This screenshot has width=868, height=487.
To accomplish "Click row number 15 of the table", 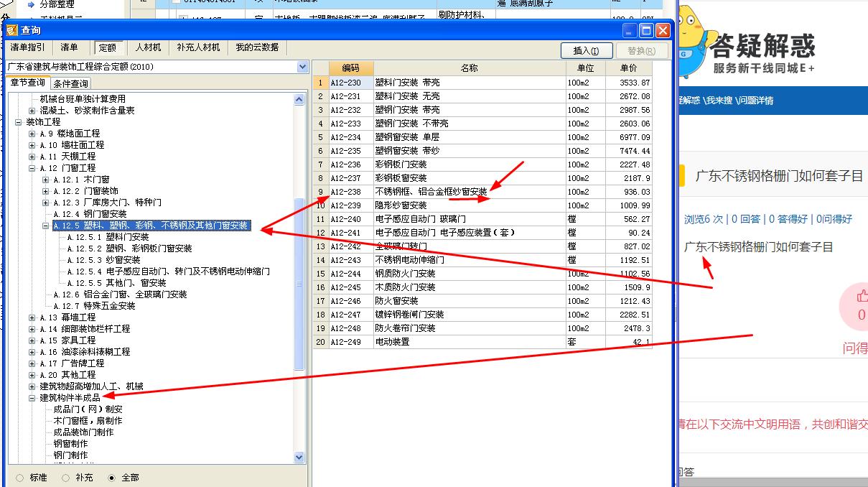I will pos(321,274).
